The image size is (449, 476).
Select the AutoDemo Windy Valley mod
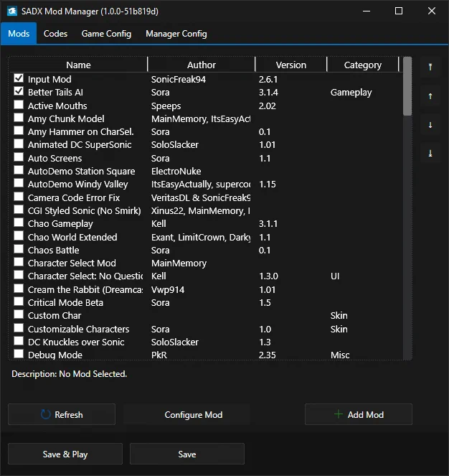[x=207, y=185]
